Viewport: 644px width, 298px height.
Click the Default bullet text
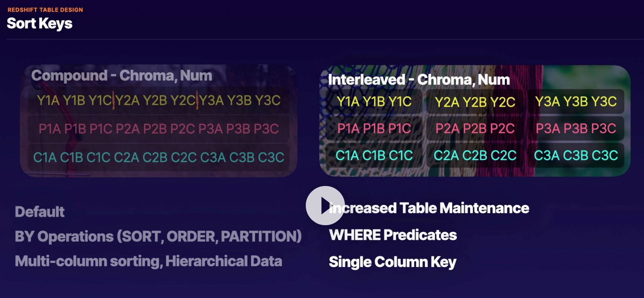click(x=40, y=212)
